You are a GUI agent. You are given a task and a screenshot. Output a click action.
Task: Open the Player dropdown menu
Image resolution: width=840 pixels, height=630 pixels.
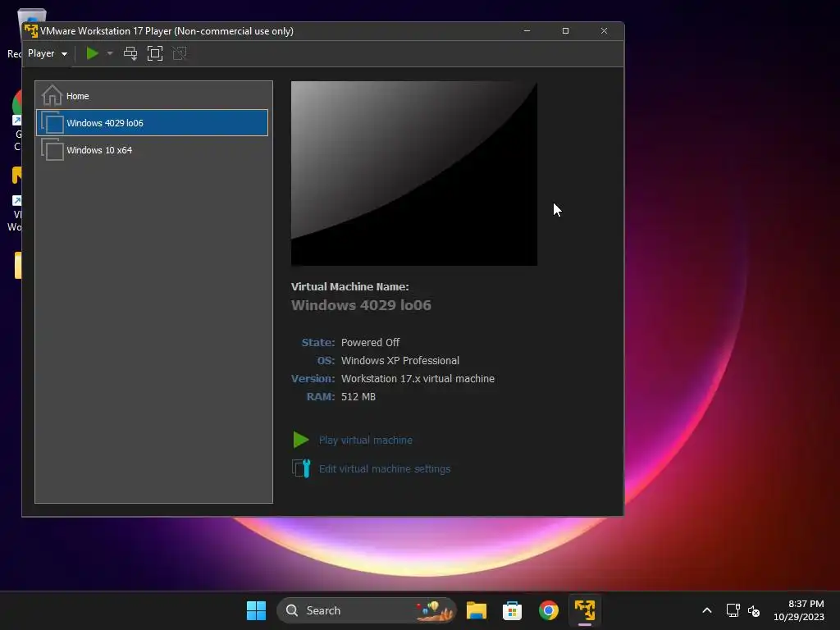(47, 53)
